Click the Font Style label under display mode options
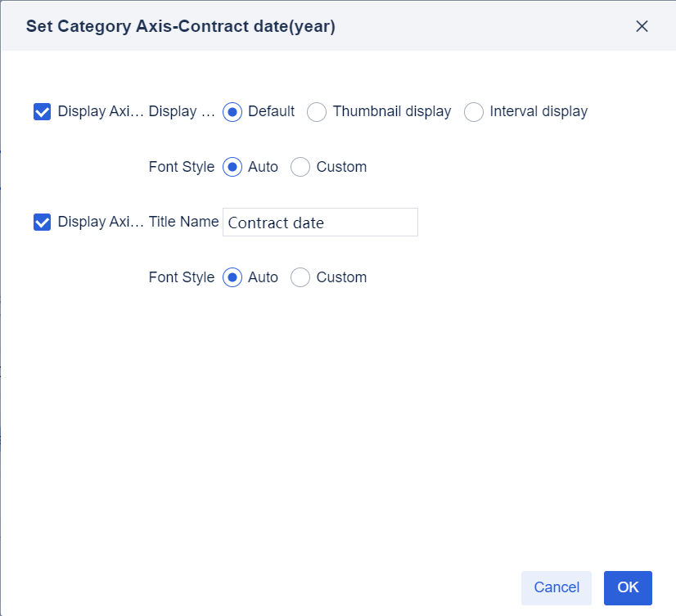This screenshot has height=616, width=676. (x=181, y=168)
